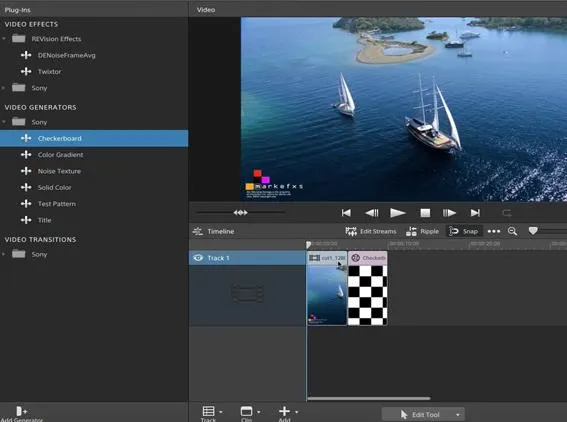
Task: Click the Plug-Ins panel title
Action: tap(17, 10)
